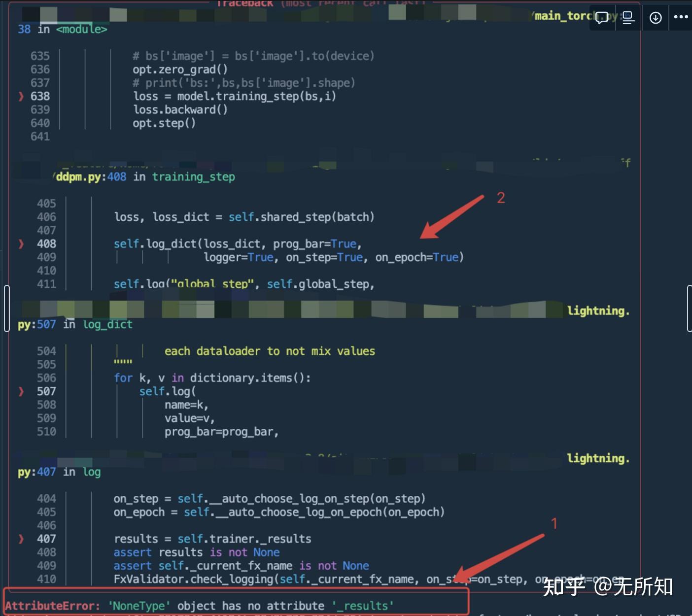The image size is (692, 616).
Task: Open the three-dots more options menu
Action: click(x=681, y=17)
